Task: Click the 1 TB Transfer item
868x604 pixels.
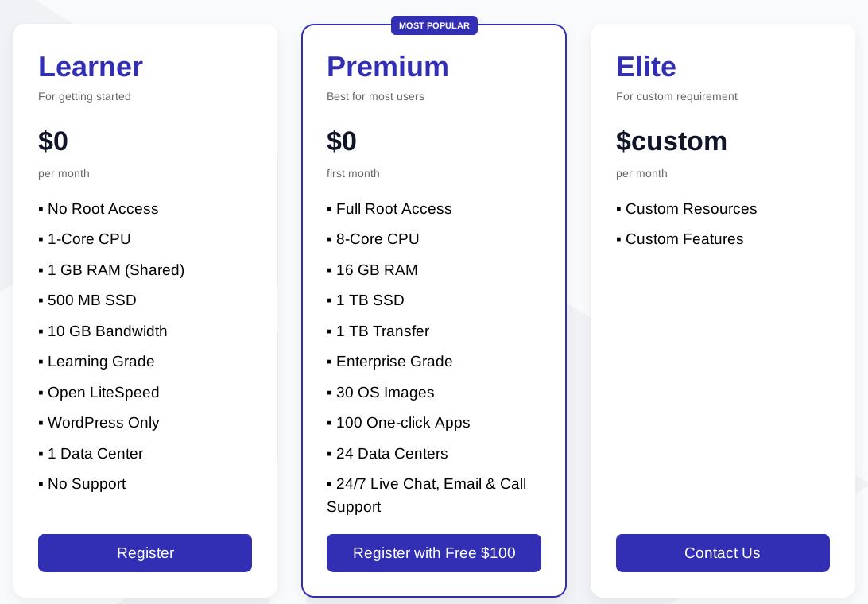Action: (382, 331)
